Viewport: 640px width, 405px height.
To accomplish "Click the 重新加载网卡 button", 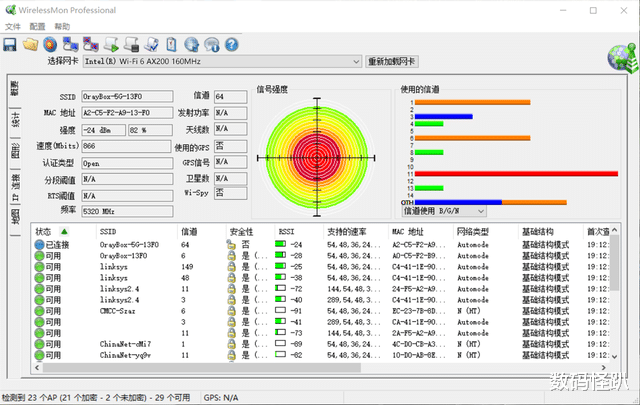I will [392, 62].
